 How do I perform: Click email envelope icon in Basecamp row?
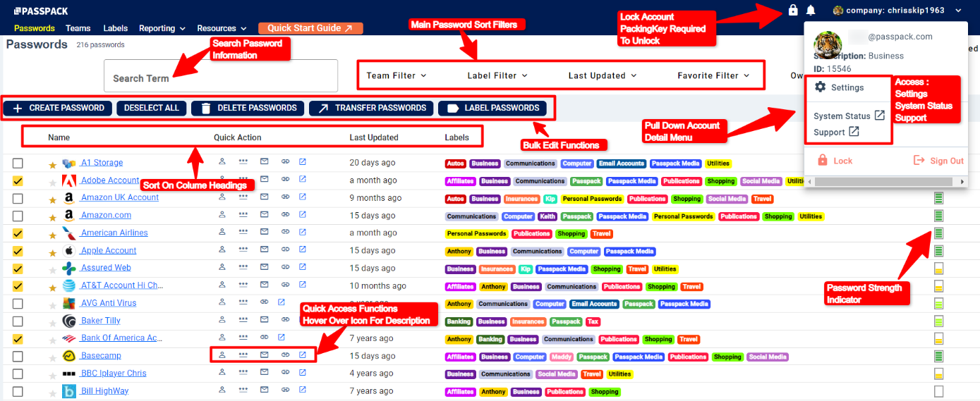pyautogui.click(x=265, y=354)
